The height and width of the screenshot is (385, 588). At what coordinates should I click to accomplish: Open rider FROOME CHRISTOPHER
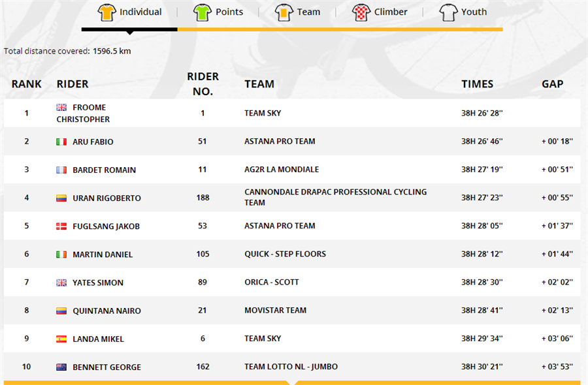coord(83,113)
